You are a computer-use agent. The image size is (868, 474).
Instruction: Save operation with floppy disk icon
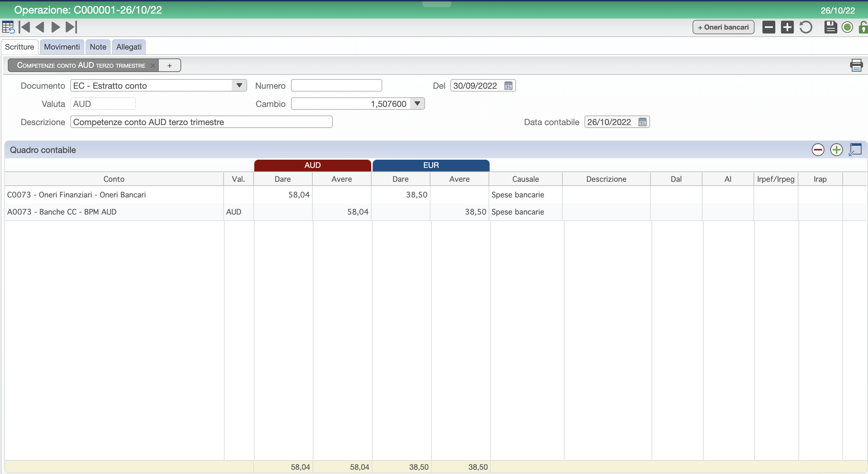831,27
